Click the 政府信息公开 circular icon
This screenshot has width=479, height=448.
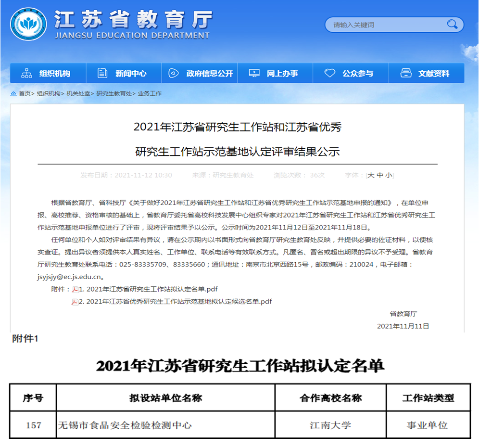click(174, 73)
